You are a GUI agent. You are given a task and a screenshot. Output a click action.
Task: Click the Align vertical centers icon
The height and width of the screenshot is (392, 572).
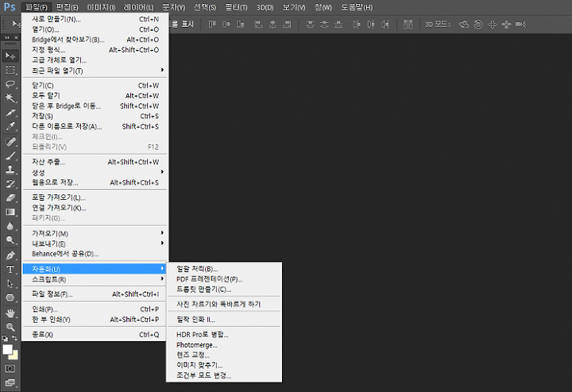(226, 25)
